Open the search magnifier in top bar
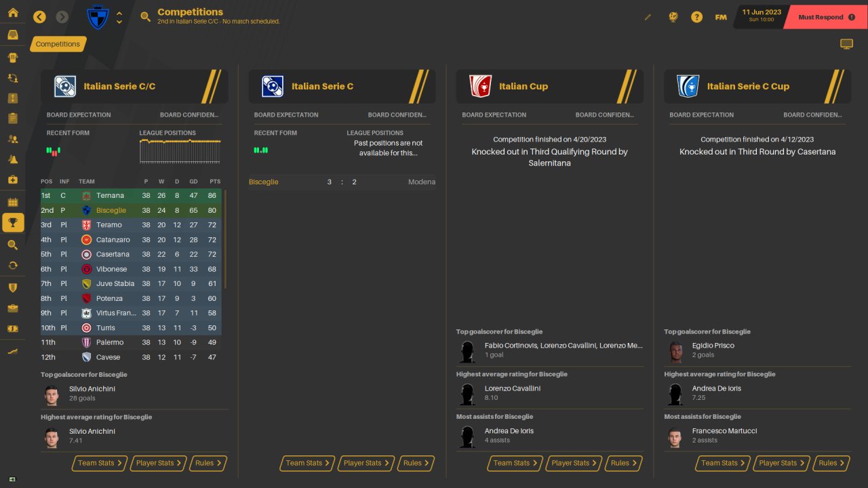Screen dimensions: 868x488 [145, 17]
